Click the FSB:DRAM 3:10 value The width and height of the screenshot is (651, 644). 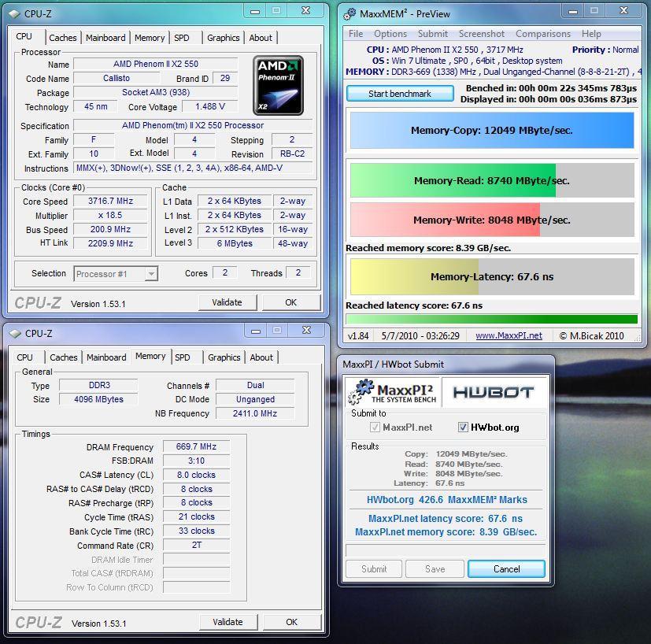point(196,461)
